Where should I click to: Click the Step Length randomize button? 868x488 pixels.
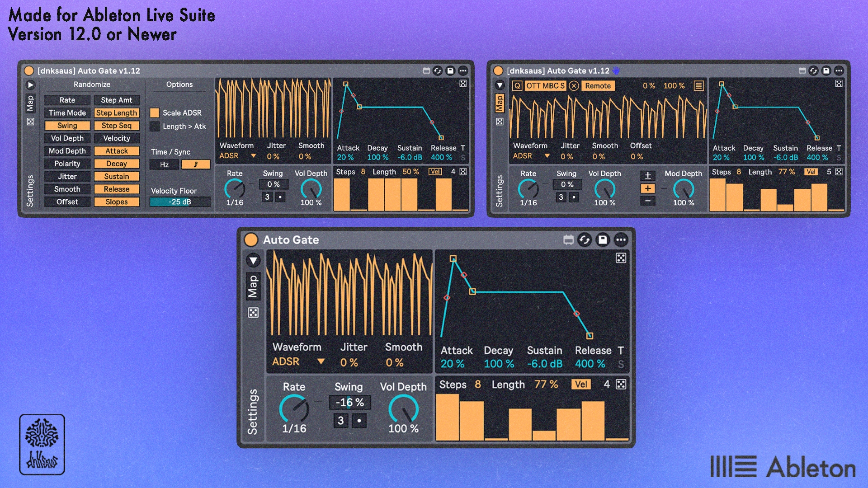(x=116, y=113)
